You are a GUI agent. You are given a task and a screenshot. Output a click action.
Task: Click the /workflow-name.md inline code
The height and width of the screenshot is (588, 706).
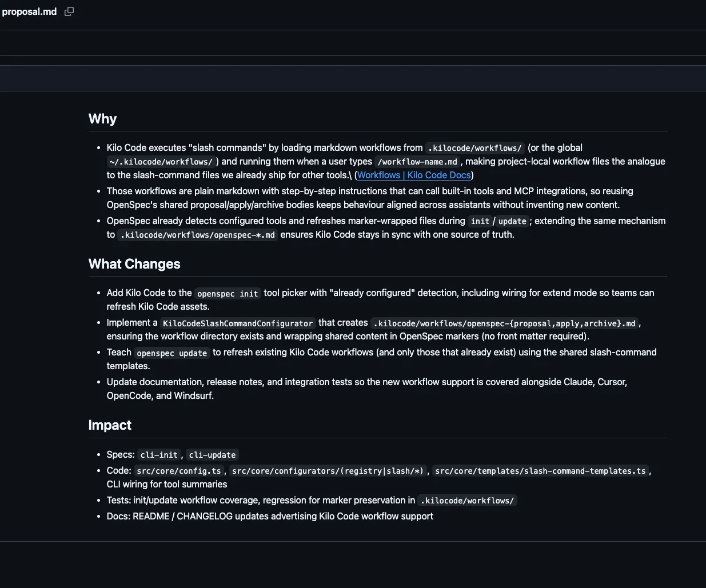click(x=417, y=162)
